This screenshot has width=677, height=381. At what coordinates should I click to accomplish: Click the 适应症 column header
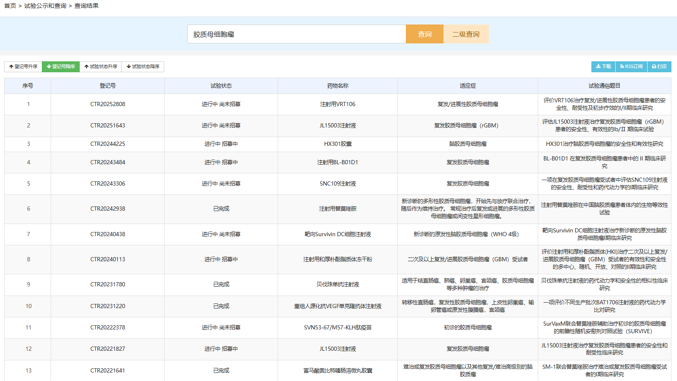pos(468,86)
